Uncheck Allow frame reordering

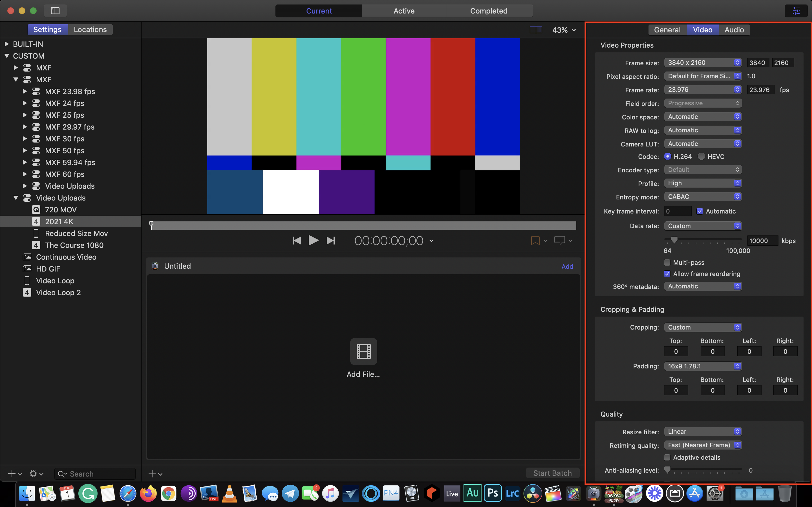click(x=667, y=274)
